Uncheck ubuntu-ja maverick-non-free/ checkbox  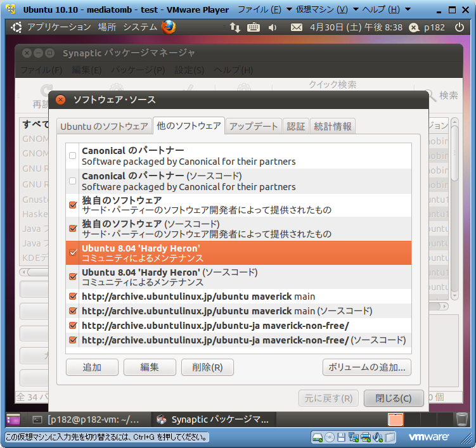tap(72, 325)
